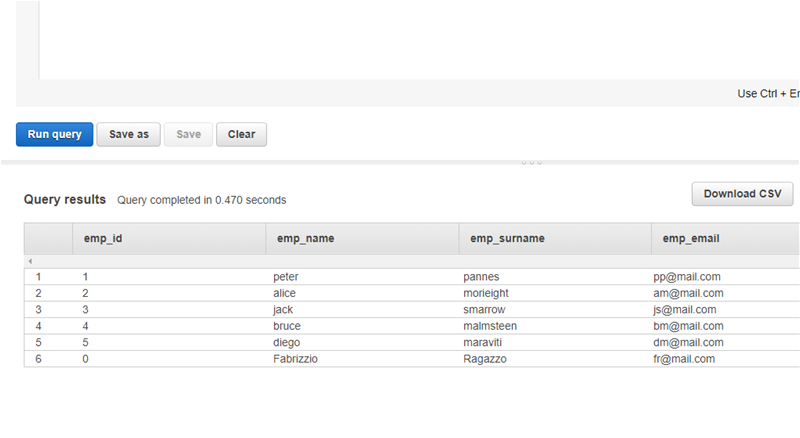
Task: Select the cell containing peter
Action: (x=286, y=276)
